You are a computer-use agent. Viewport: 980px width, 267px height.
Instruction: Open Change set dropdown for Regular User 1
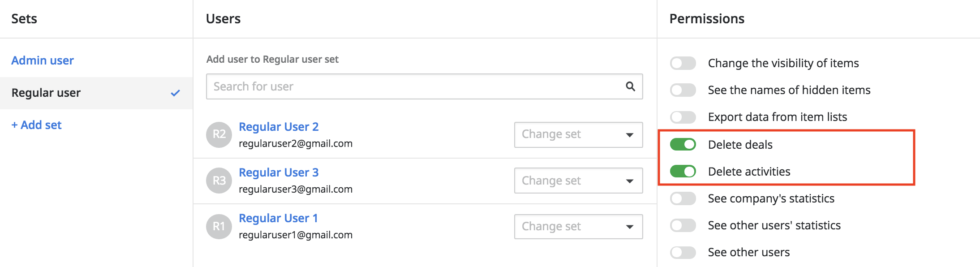click(578, 226)
